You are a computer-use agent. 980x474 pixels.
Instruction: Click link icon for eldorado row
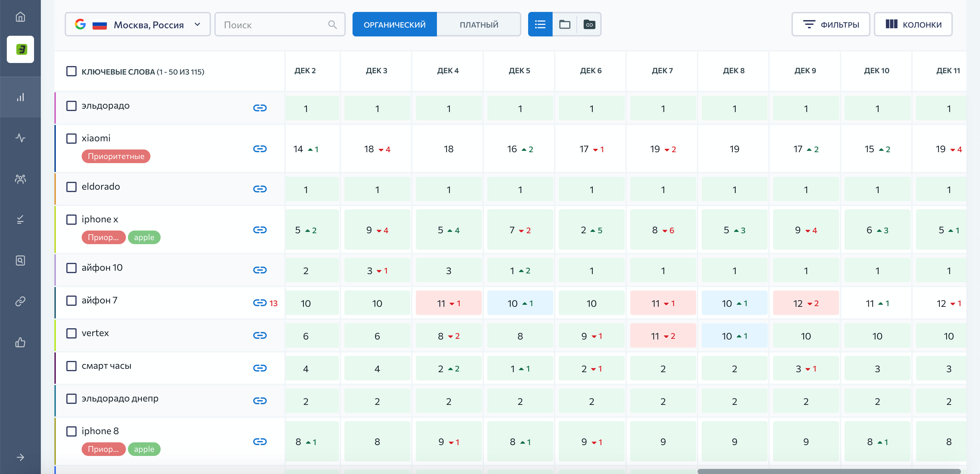coord(260,189)
